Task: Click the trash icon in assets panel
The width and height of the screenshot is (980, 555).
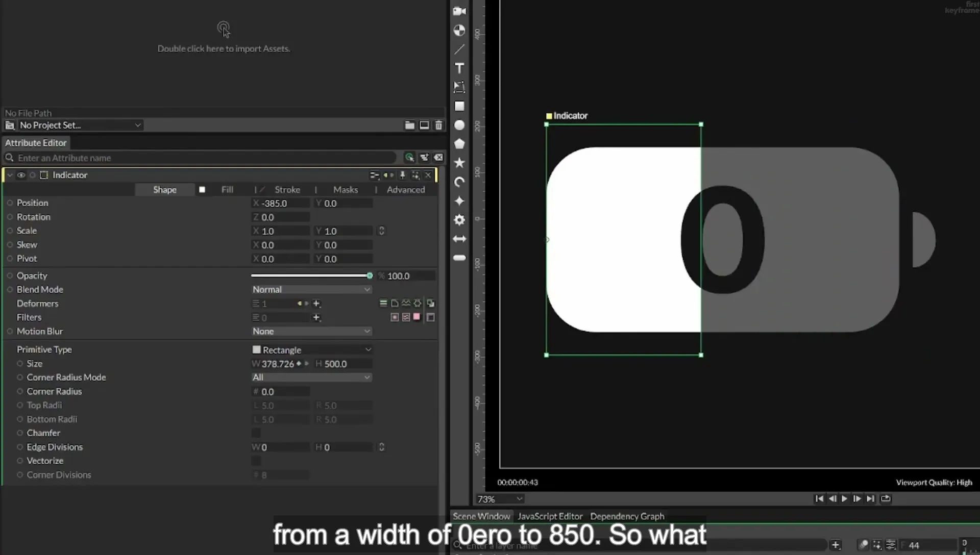Action: [438, 125]
